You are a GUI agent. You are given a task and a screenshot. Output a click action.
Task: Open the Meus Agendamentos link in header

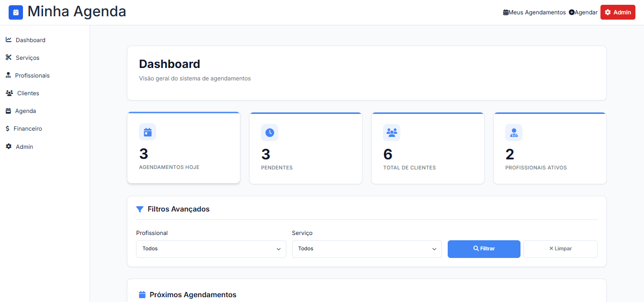534,12
